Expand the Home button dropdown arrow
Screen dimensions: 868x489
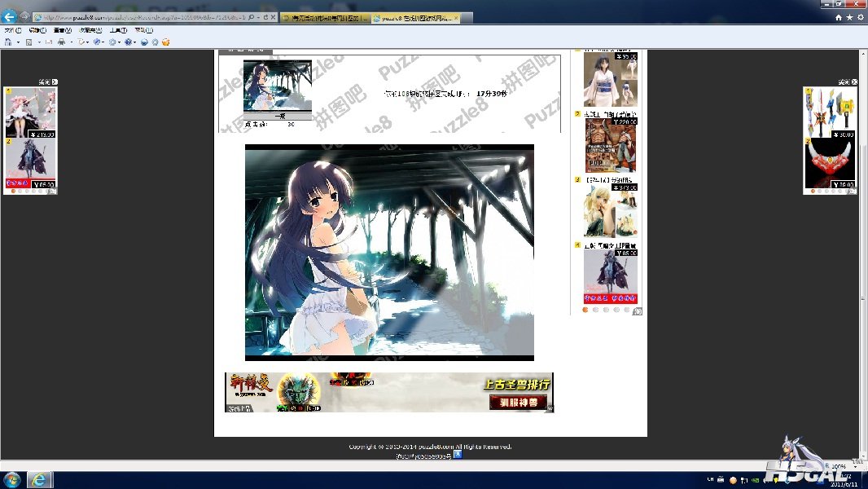click(x=18, y=42)
